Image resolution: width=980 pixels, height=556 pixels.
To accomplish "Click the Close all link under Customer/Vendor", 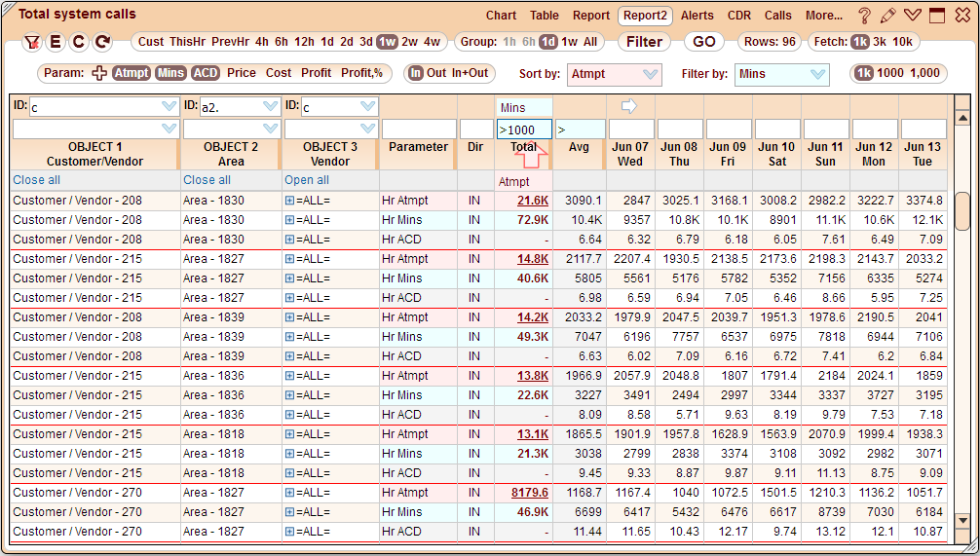I will (x=36, y=180).
